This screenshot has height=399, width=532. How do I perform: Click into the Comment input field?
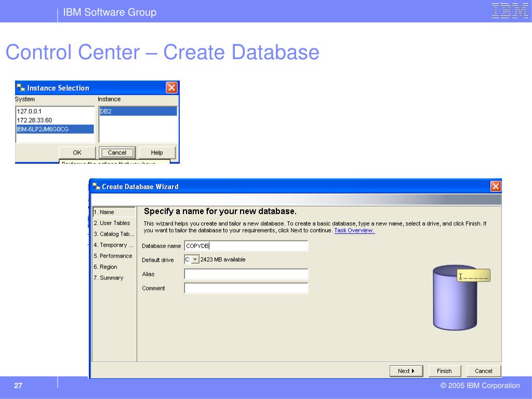click(246, 288)
